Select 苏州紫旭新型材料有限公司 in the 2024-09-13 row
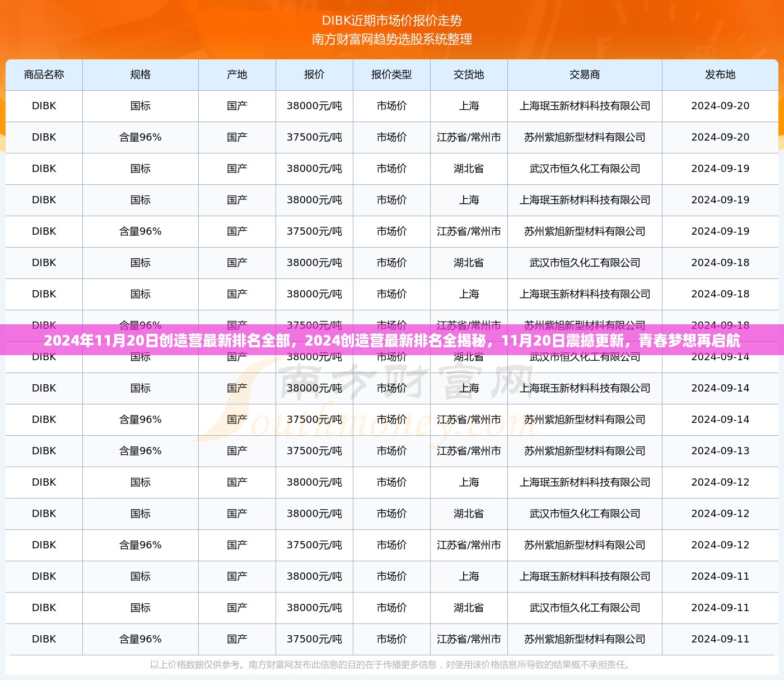This screenshot has width=784, height=680. [585, 451]
